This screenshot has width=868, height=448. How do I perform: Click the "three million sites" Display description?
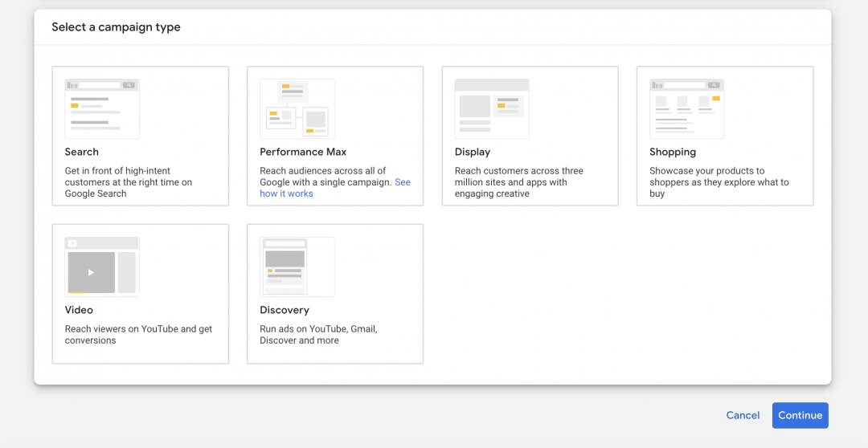coord(518,182)
